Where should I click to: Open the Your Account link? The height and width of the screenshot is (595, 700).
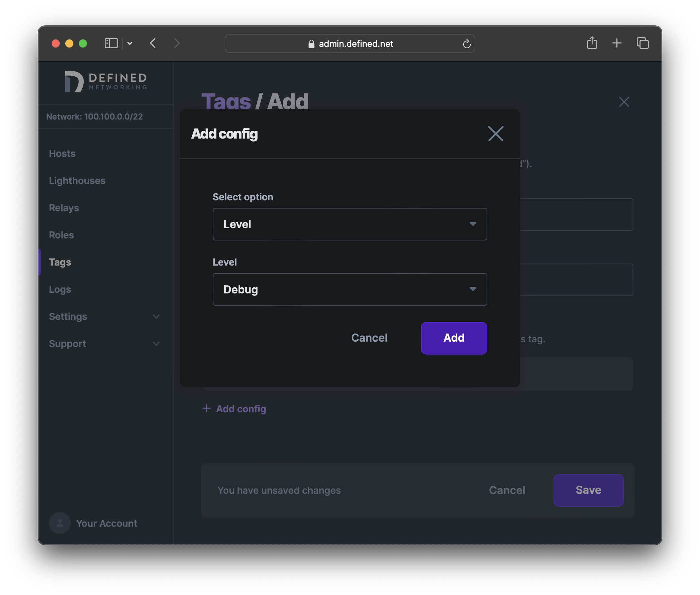pyautogui.click(x=107, y=523)
